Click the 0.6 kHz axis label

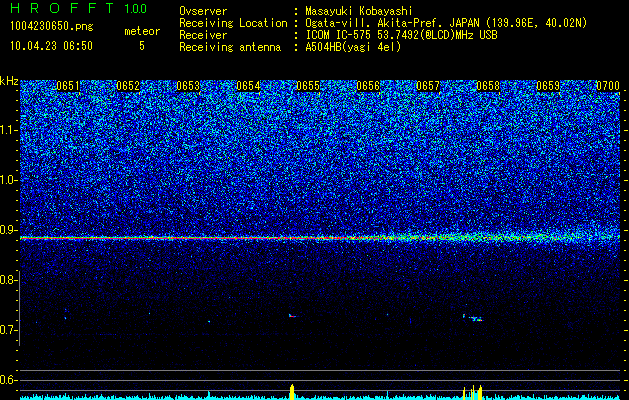click(8, 380)
